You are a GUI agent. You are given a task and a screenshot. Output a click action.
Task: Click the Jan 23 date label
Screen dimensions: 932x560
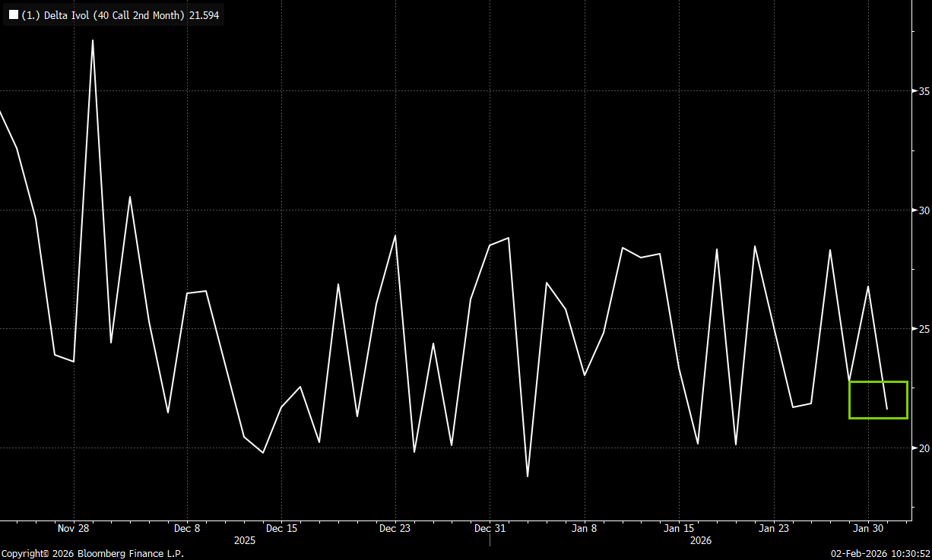773,528
